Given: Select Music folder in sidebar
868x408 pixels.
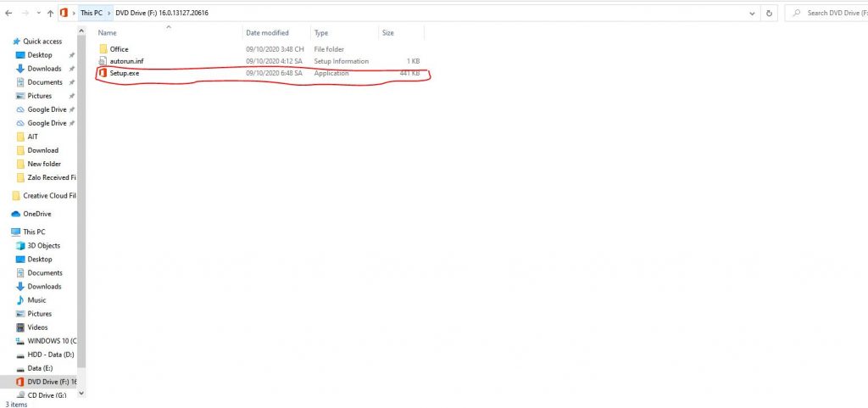Looking at the screenshot, I should [x=36, y=300].
